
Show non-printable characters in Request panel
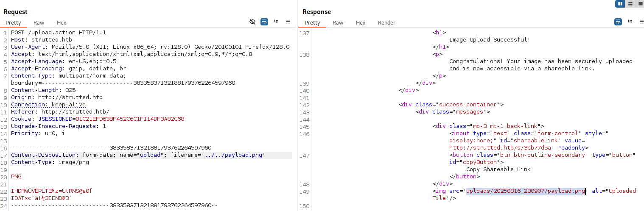click(x=276, y=22)
